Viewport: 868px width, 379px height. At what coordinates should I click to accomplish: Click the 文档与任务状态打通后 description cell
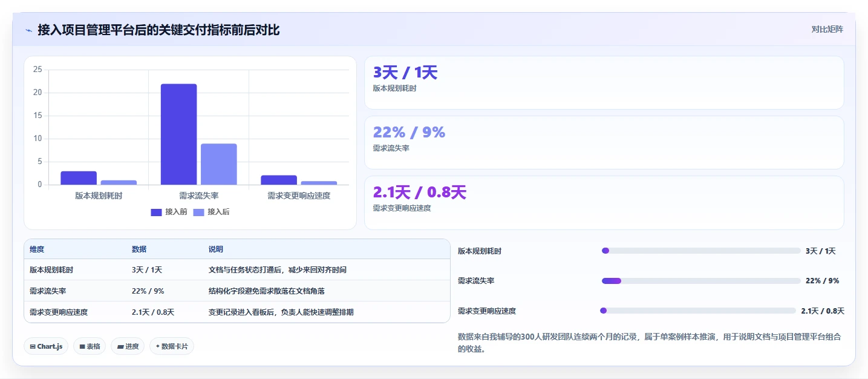pos(278,270)
